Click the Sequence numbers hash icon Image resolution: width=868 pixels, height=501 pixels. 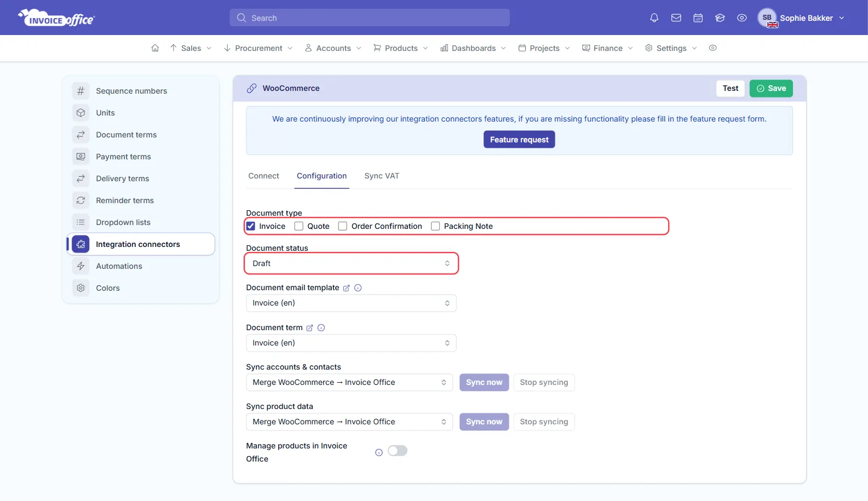[x=81, y=91]
